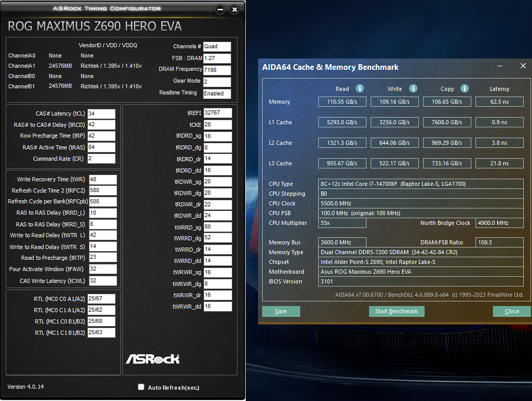Click the Four Activate Window (tFAW) field
Screen dimensions: 532x401
tap(103, 269)
